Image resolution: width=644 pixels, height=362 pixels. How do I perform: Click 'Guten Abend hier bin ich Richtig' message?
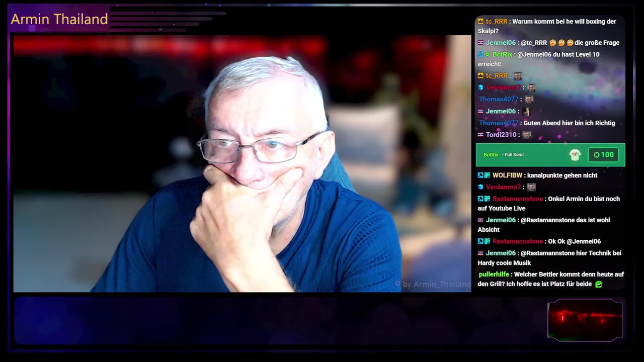point(569,123)
